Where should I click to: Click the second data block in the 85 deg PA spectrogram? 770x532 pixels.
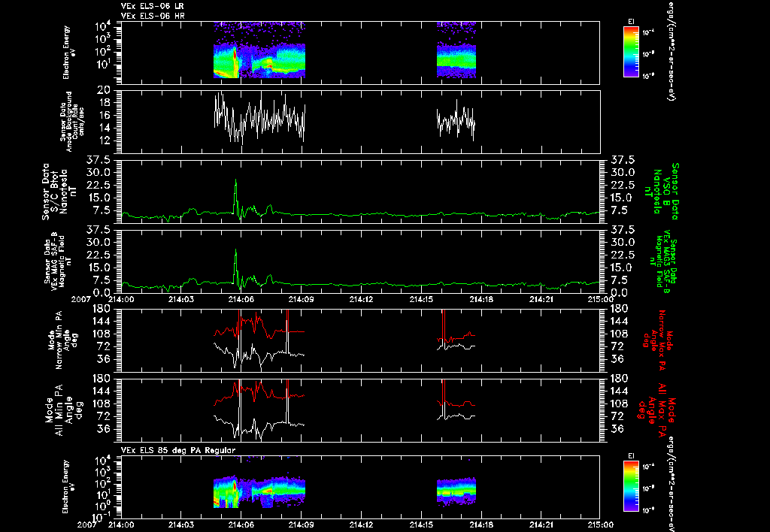click(x=456, y=491)
